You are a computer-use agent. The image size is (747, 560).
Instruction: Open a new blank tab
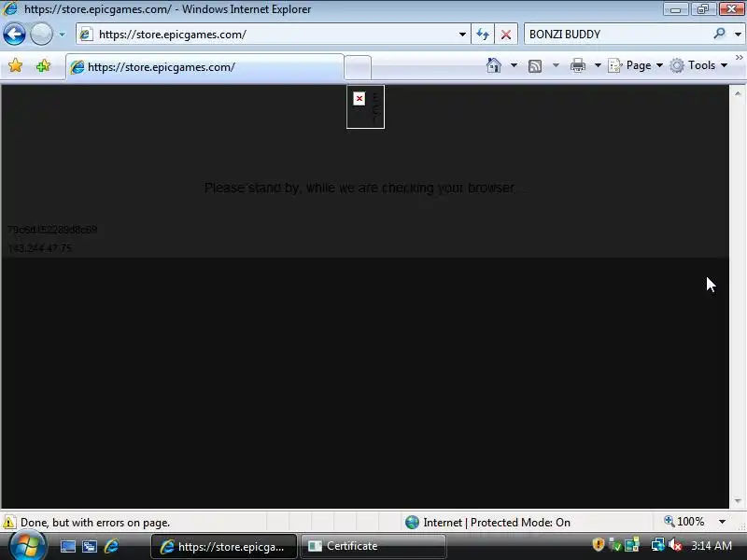click(x=358, y=67)
